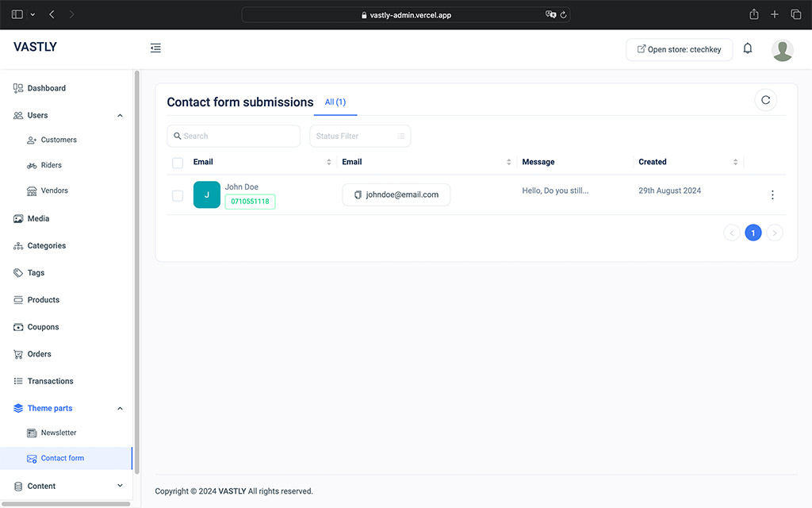The image size is (812, 508).
Task: Click the Search input field
Action: pos(234,136)
